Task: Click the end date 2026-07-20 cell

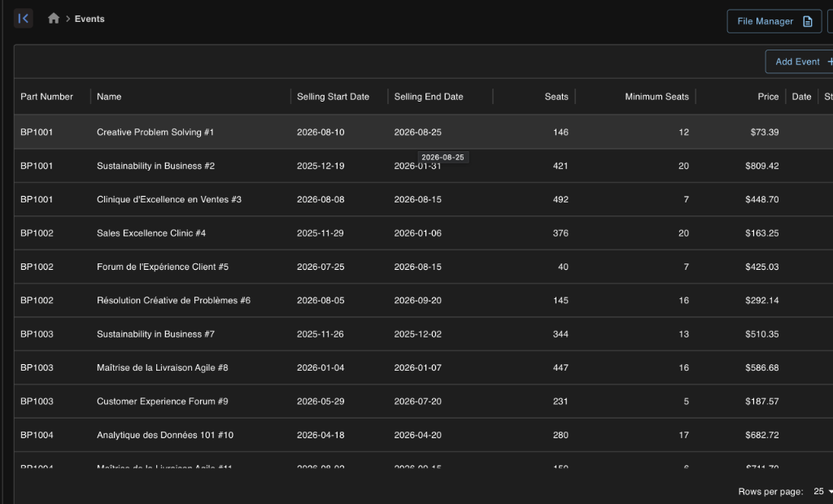Action: [x=417, y=402]
